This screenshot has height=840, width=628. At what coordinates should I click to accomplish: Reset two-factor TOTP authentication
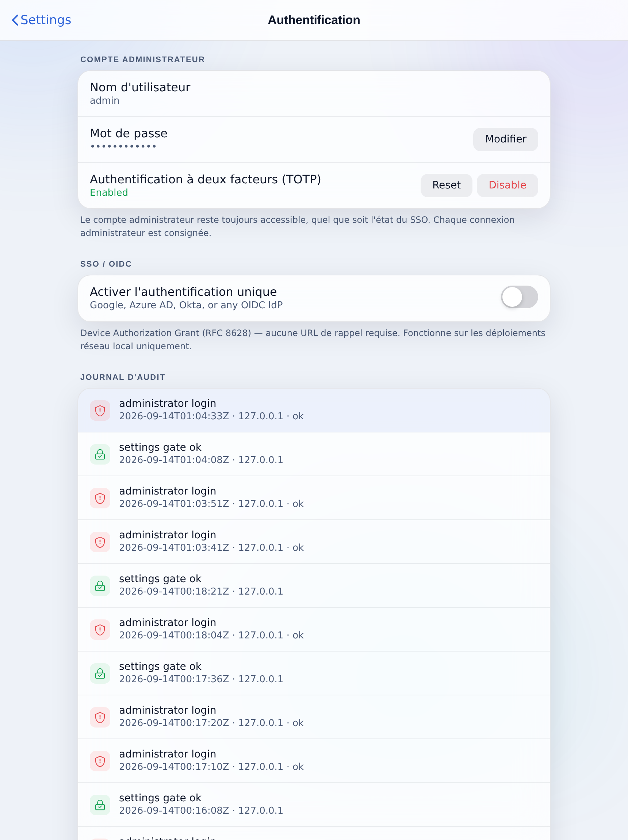click(446, 185)
